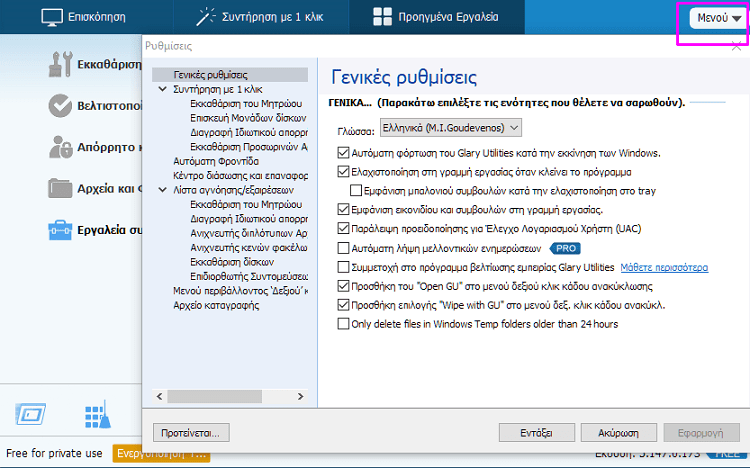Click the PRO badge next to updates
Image resolution: width=750 pixels, height=468 pixels.
[x=565, y=248]
